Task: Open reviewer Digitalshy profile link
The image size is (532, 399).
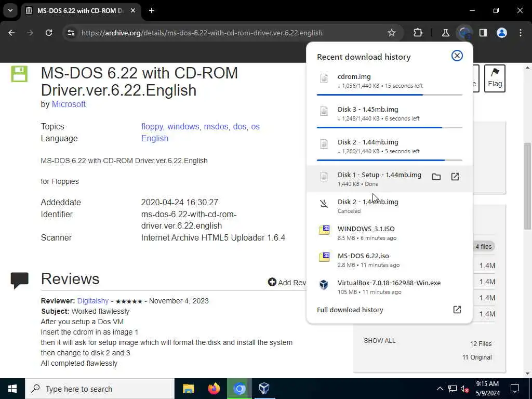Action: tap(93, 301)
